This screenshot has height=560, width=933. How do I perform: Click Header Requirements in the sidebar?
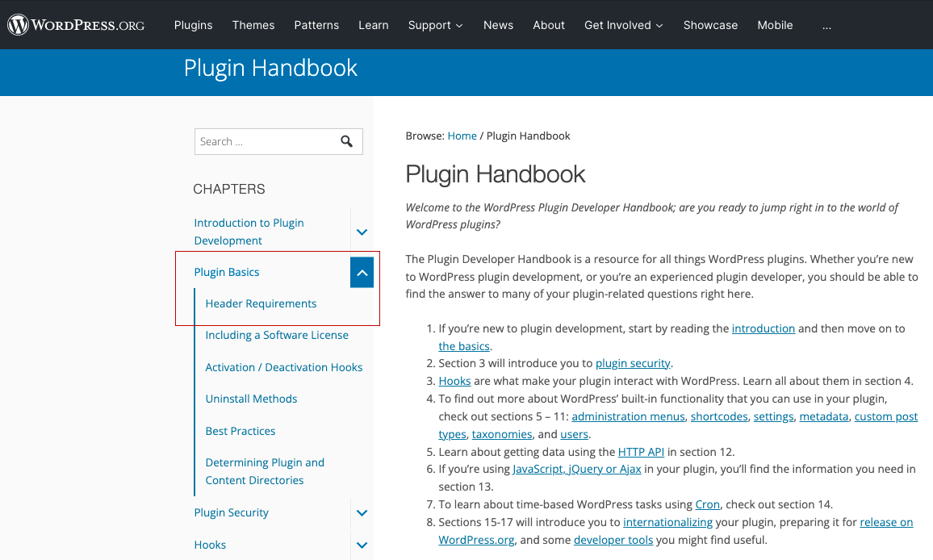click(261, 303)
